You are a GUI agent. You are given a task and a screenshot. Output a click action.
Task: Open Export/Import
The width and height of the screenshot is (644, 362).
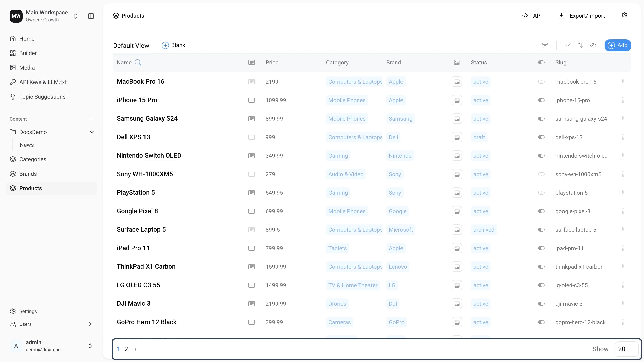(581, 16)
